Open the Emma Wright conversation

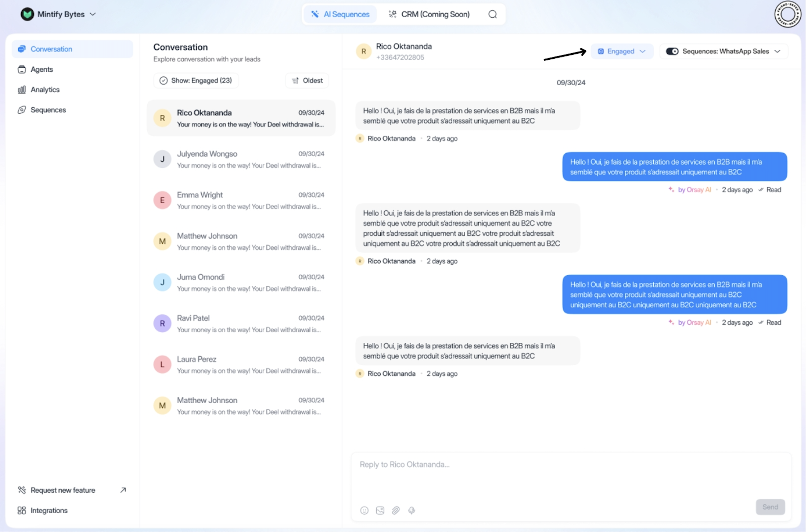click(x=241, y=200)
